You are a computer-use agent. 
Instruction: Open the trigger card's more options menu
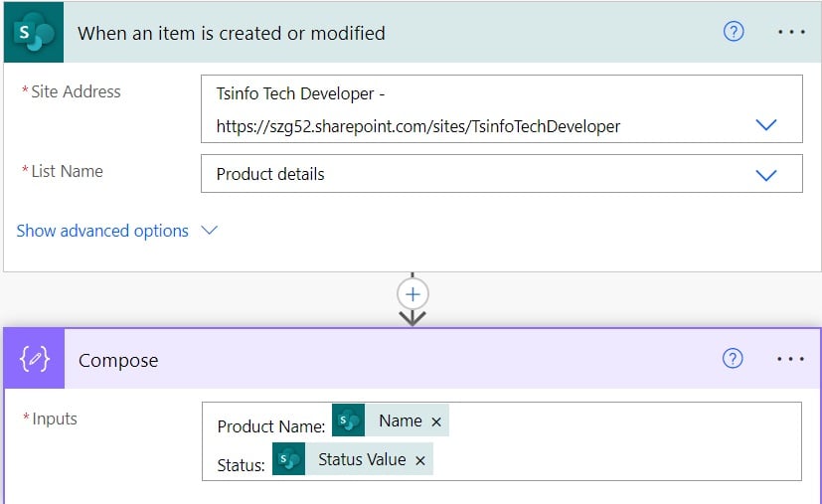[x=791, y=32]
